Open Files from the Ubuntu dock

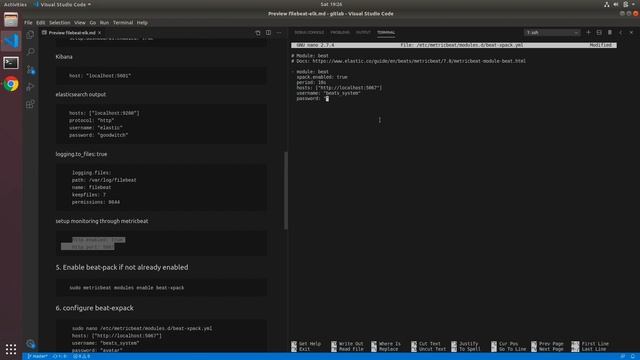(11, 19)
